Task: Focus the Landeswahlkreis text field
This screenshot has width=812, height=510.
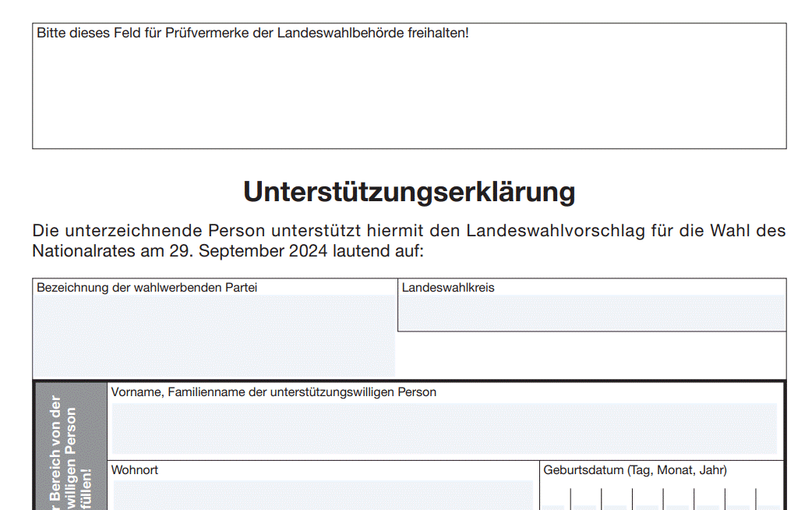Action: (x=591, y=313)
